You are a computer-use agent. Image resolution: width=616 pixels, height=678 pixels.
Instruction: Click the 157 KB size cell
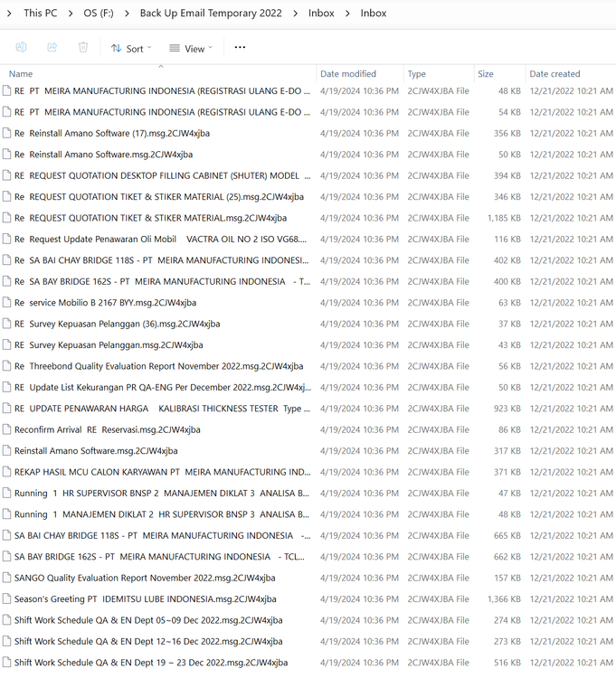coord(507,579)
